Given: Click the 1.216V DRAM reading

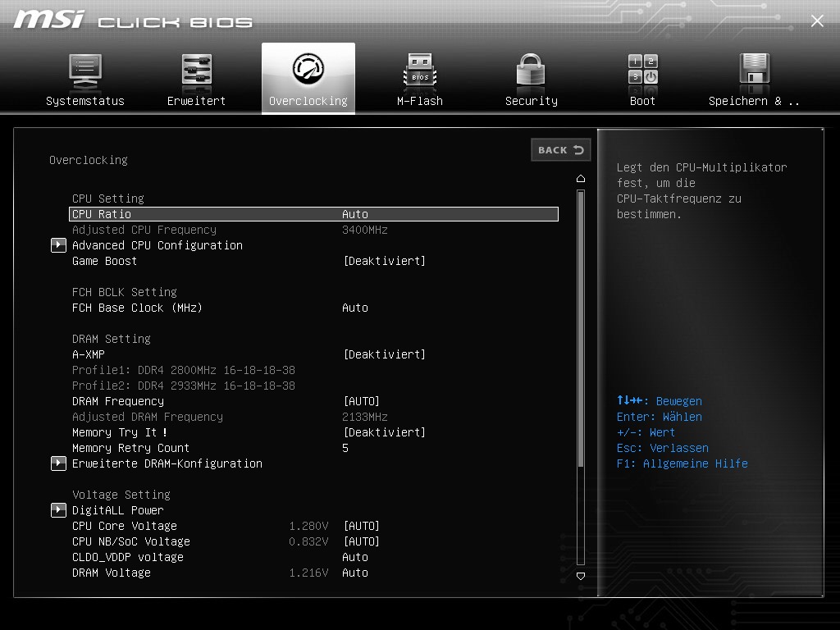Looking at the screenshot, I should coord(308,573).
